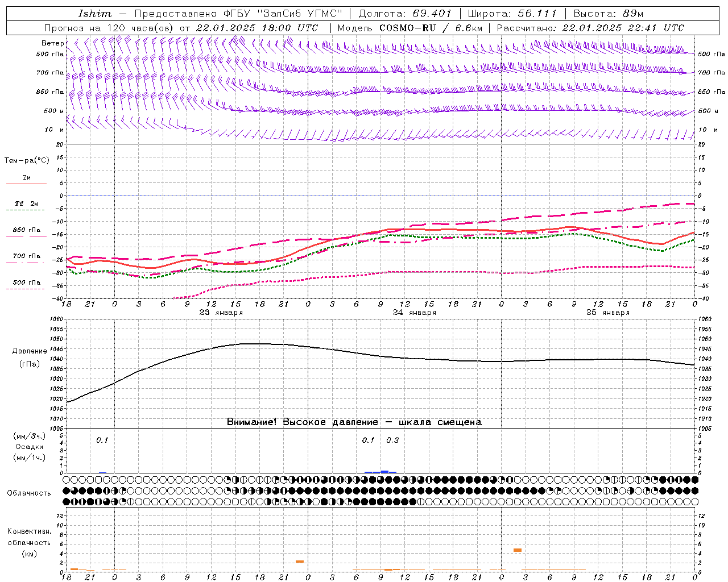The width and height of the screenshot is (728, 582).
Task: Click the Модель COSMO-RU / 6.6км label
Action: click(410, 28)
